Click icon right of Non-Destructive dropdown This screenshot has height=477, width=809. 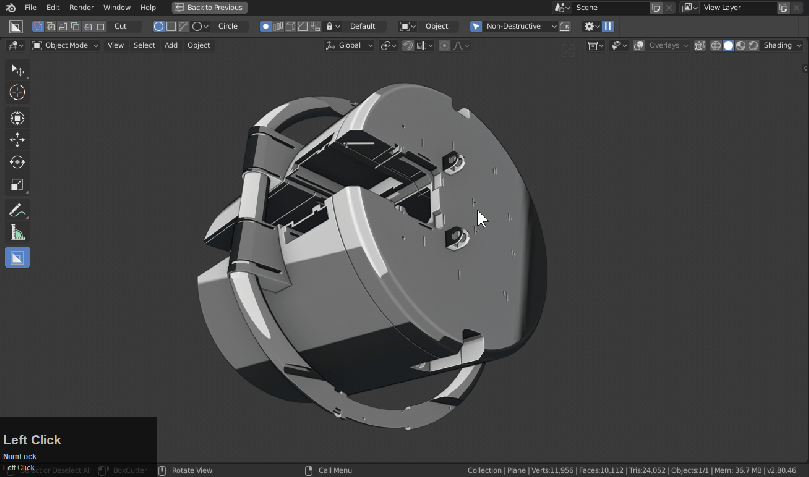point(565,26)
